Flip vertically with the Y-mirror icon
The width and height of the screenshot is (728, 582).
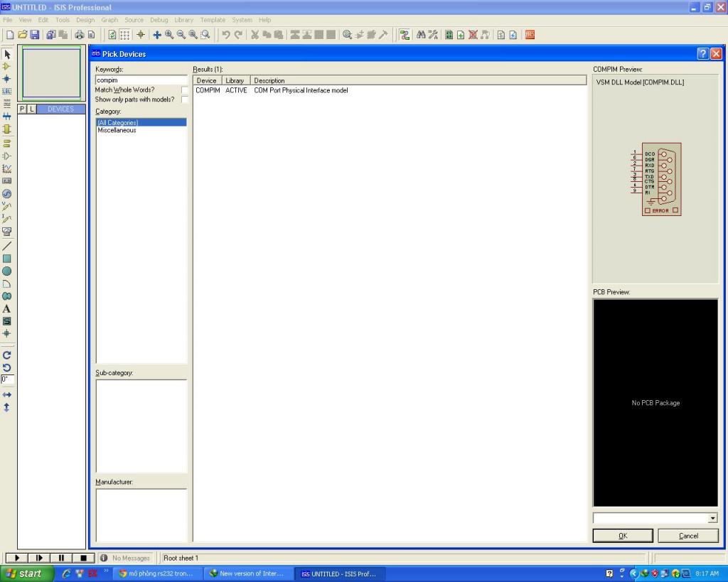coord(7,407)
